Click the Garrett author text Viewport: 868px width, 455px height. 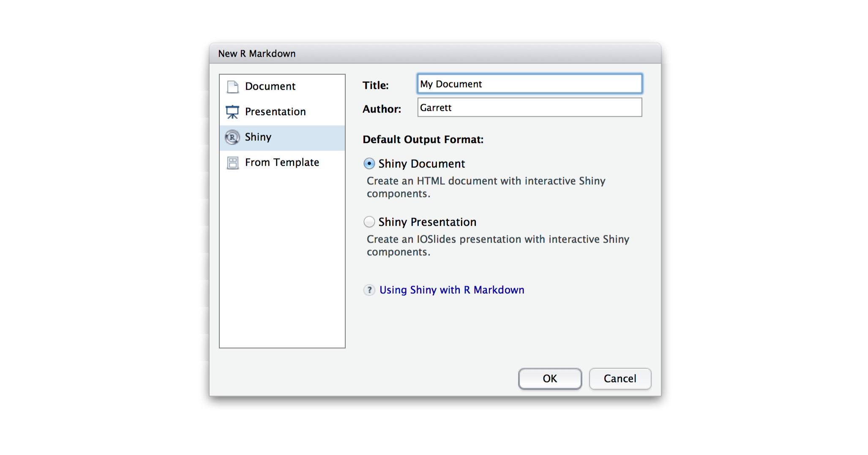436,108
